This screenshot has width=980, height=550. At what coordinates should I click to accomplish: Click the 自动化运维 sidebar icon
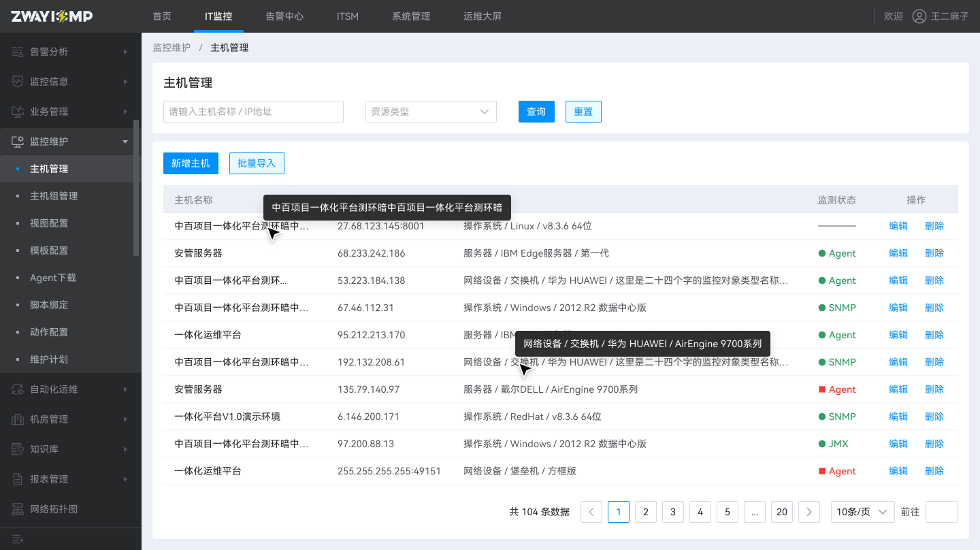click(x=18, y=389)
